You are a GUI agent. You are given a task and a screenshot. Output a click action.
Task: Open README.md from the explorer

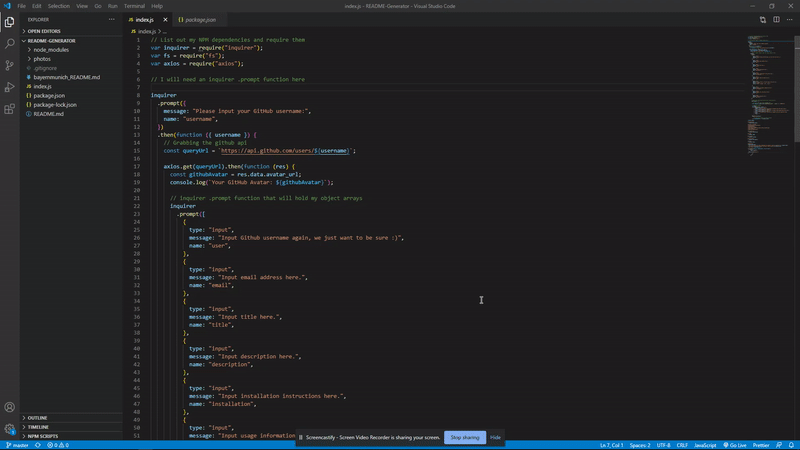48,114
